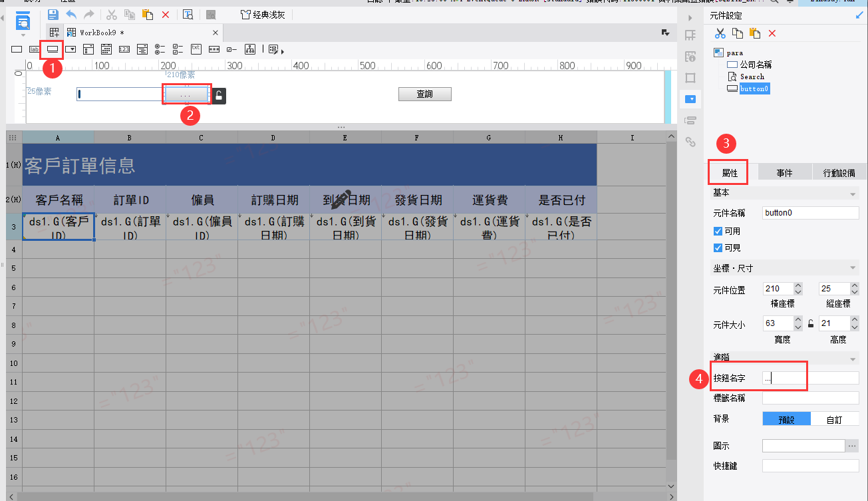Cut the widget using the panel scissors icon
868x501 pixels.
pyautogui.click(x=720, y=33)
